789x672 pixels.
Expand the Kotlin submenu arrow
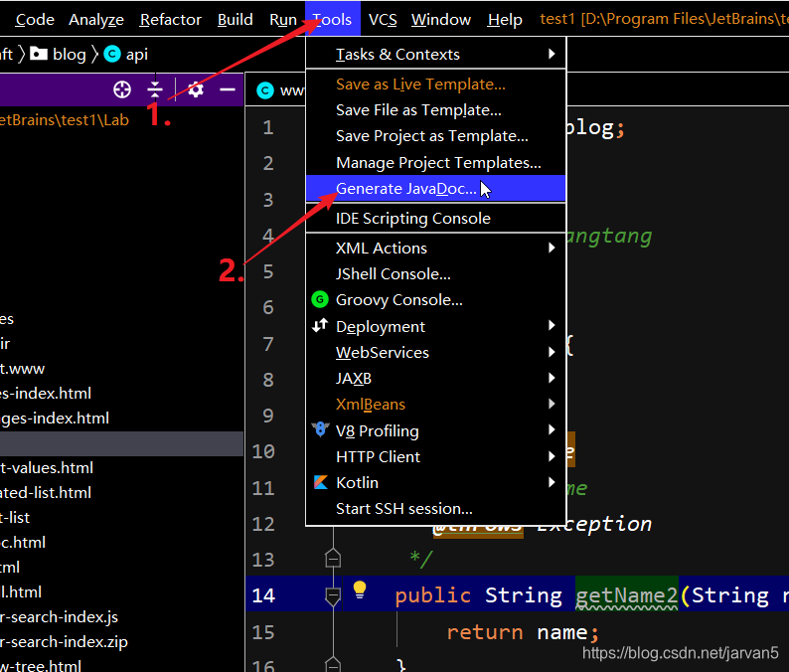click(552, 482)
